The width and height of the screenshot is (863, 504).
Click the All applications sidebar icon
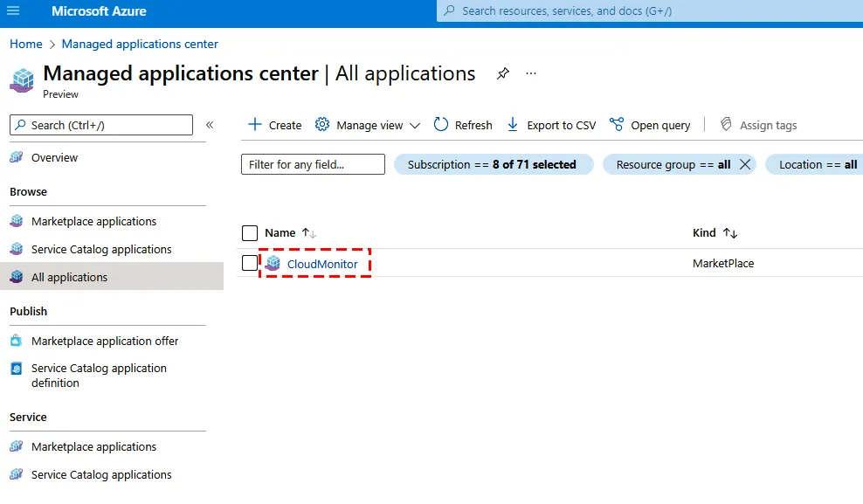tap(17, 277)
